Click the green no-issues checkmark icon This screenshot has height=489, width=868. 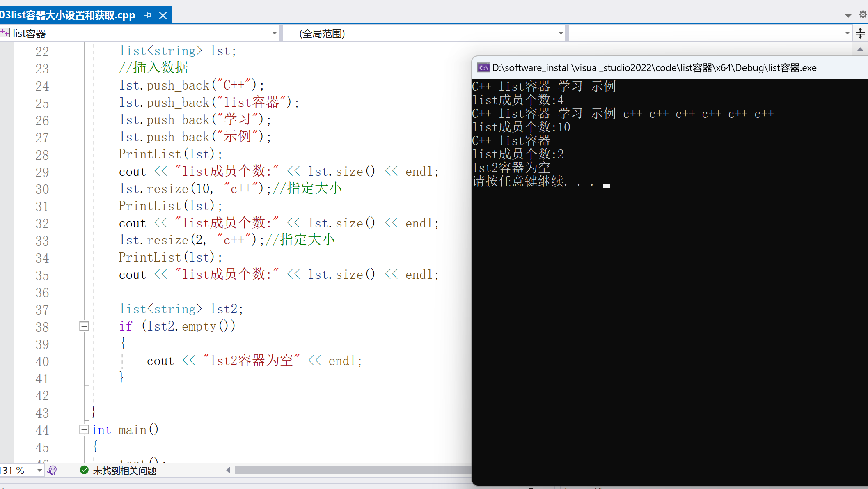click(84, 470)
